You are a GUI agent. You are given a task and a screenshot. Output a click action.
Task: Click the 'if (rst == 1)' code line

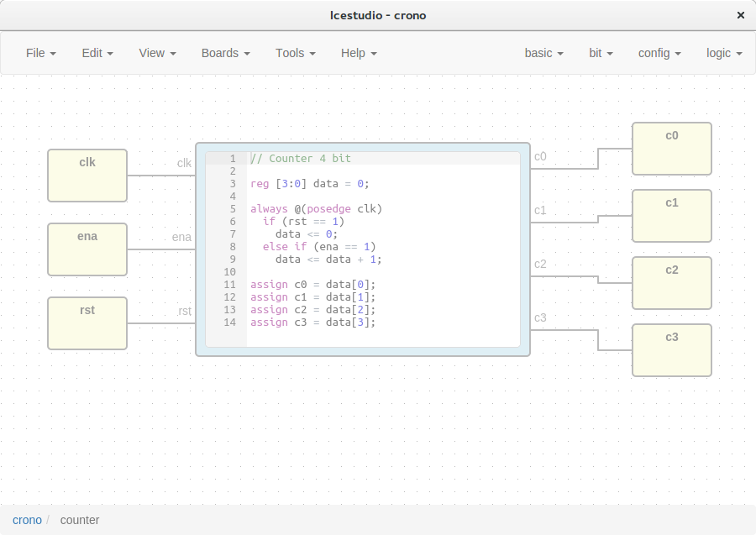pos(304,221)
